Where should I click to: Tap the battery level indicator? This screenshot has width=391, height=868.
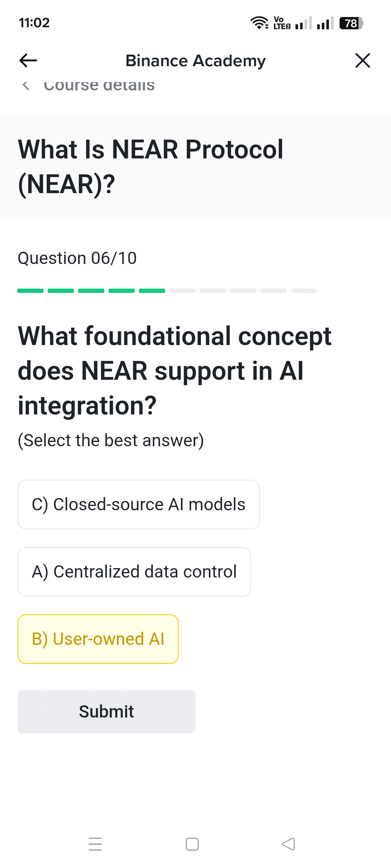[x=351, y=23]
